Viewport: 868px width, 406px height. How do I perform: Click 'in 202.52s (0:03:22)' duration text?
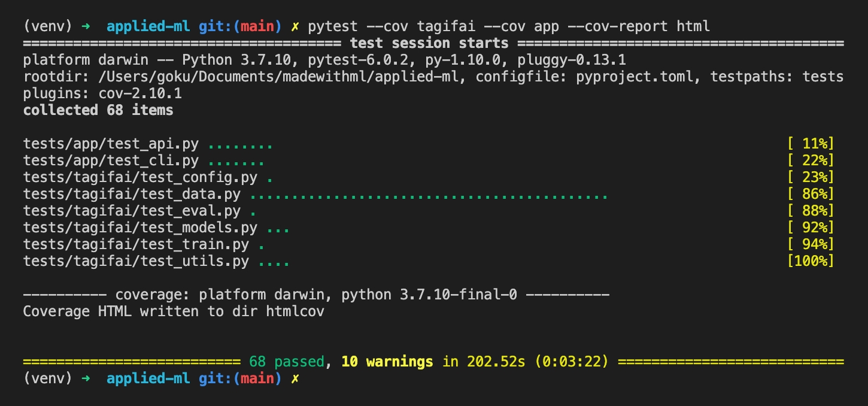(x=526, y=362)
